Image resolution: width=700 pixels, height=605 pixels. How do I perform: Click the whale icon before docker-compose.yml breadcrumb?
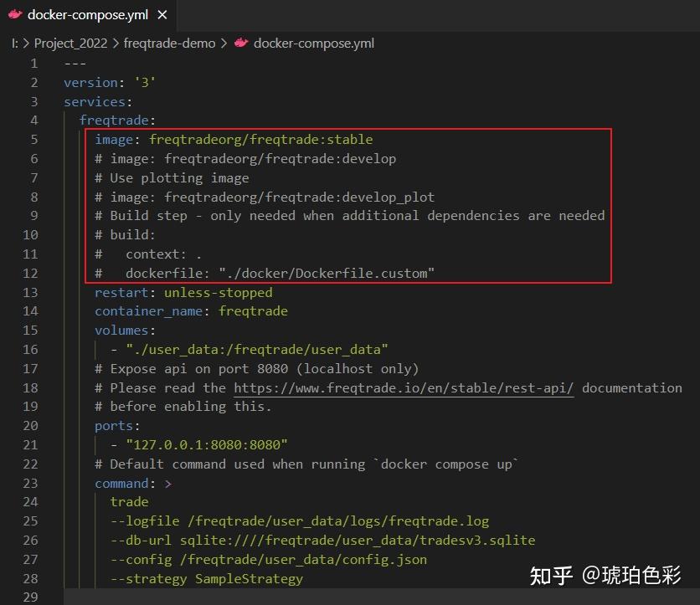click(x=243, y=43)
